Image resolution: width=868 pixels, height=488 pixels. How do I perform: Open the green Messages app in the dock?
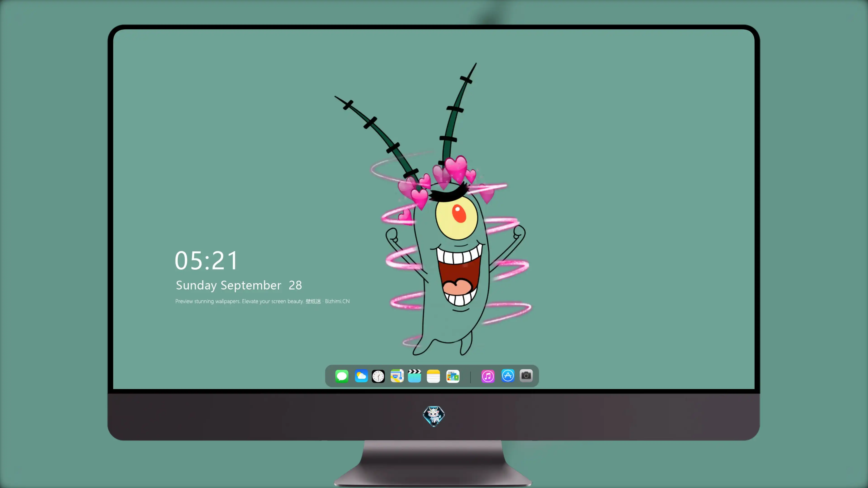pos(342,376)
